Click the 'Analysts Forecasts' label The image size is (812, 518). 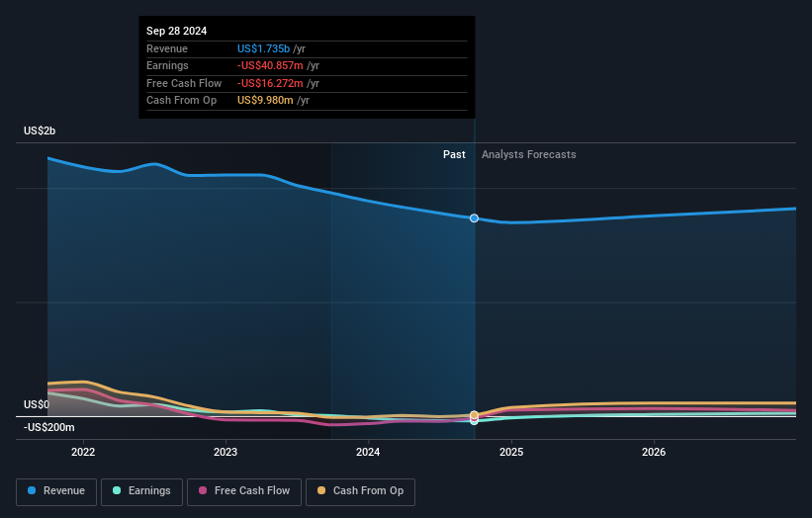[529, 154]
